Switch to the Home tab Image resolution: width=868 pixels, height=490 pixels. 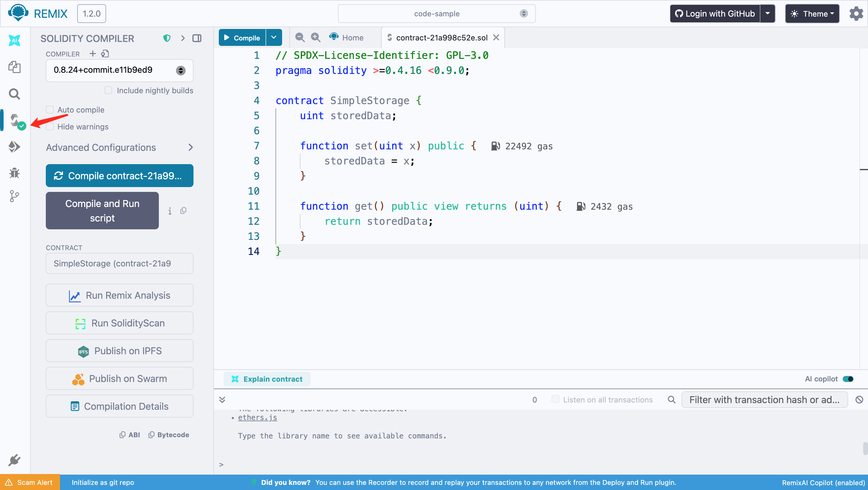coord(347,37)
